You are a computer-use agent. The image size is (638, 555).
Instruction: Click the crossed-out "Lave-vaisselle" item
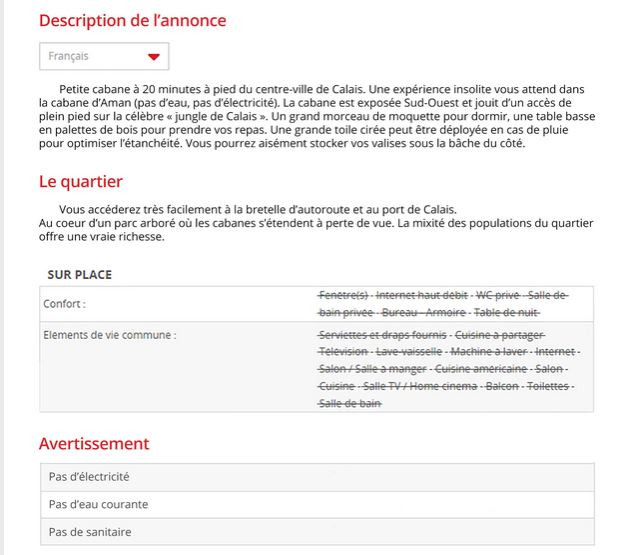[407, 352]
